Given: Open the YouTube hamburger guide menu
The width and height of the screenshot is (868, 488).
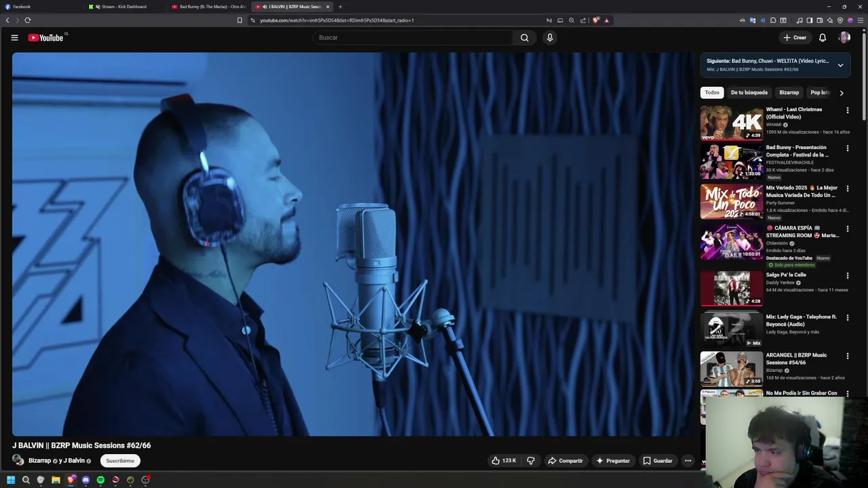Looking at the screenshot, I should pyautogui.click(x=14, y=38).
